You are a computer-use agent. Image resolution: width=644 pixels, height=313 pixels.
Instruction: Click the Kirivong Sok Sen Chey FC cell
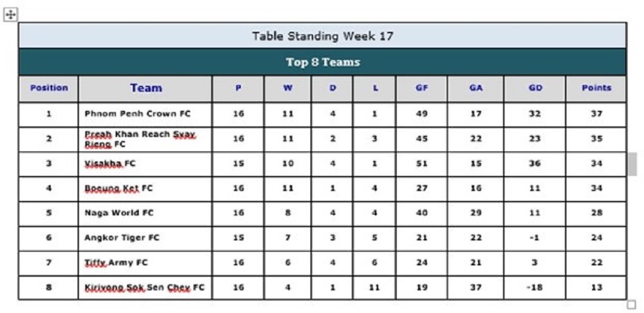pos(145,287)
